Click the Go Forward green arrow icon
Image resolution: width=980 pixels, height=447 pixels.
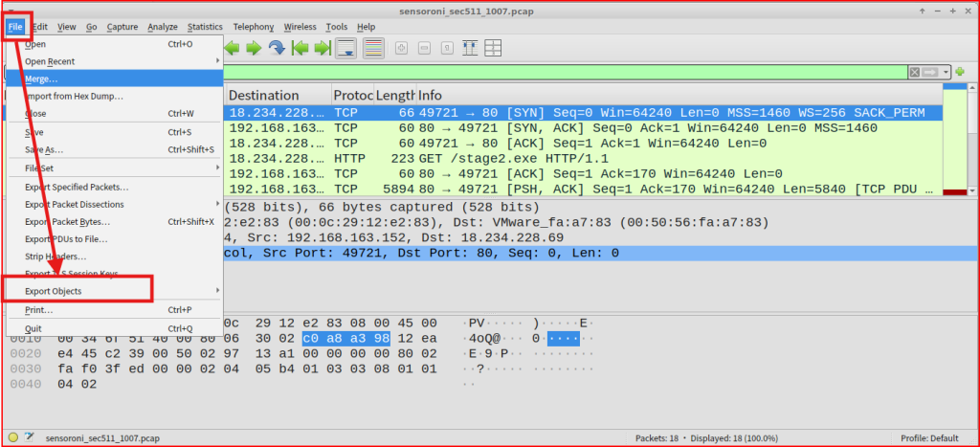[254, 47]
